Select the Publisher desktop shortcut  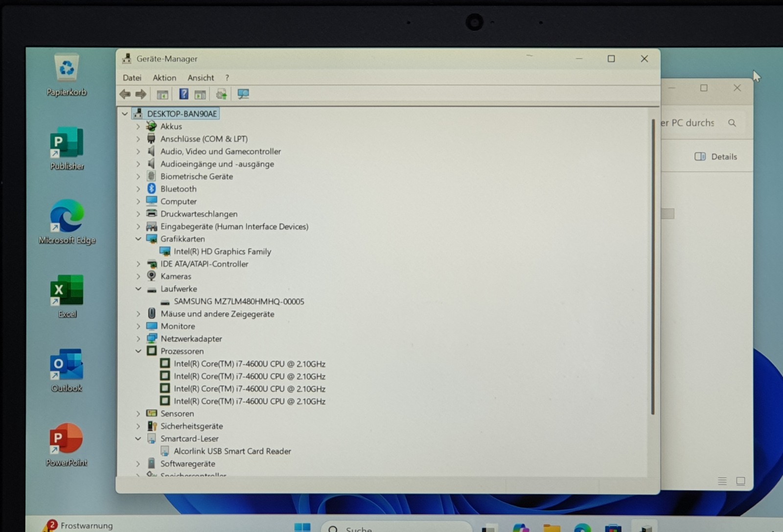(x=67, y=149)
